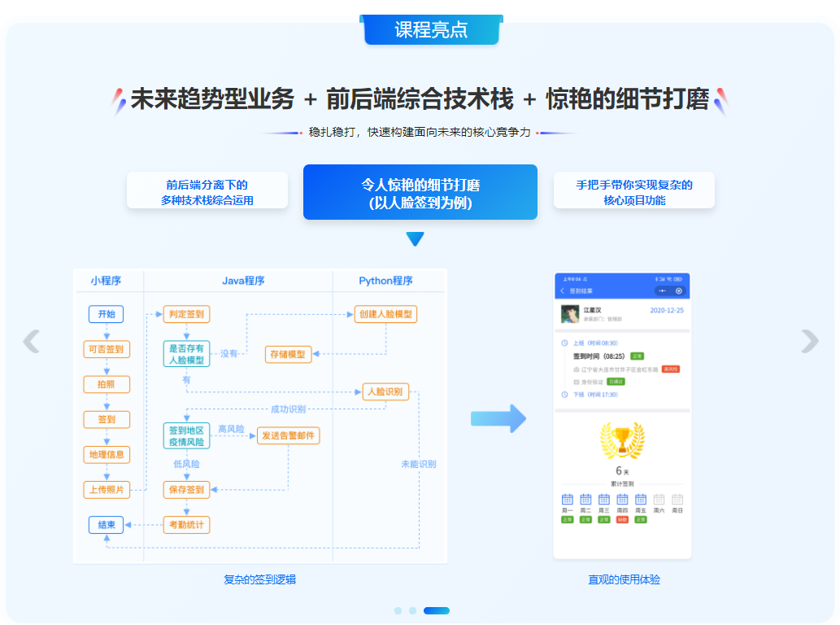Image resolution: width=840 pixels, height=625 pixels.
Task: Click the 周四 calendar icon
Action: tap(622, 499)
